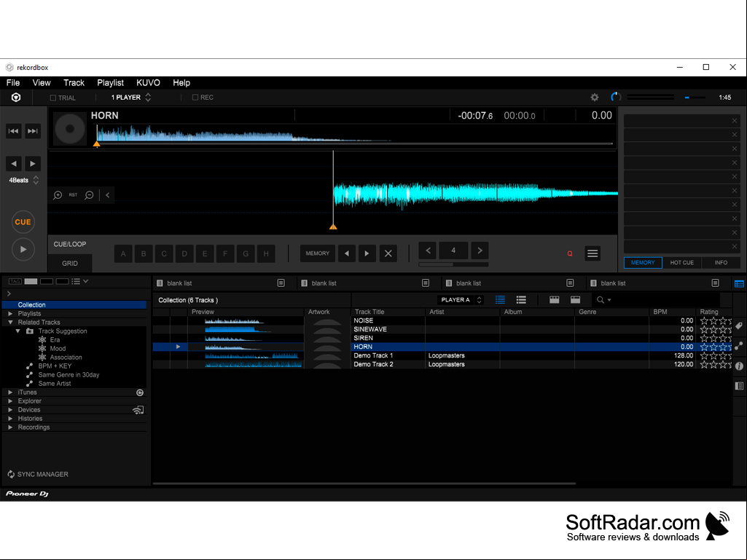Open preferences with the gear icon
This screenshot has width=747, height=560.
595,97
